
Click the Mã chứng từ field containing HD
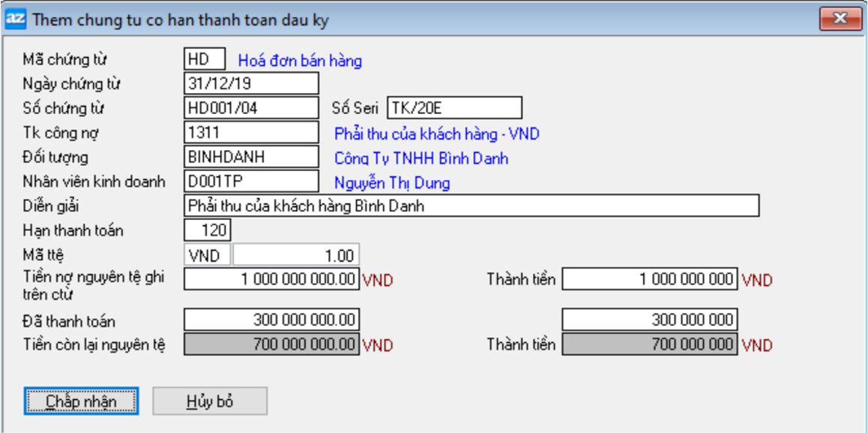coord(204,59)
